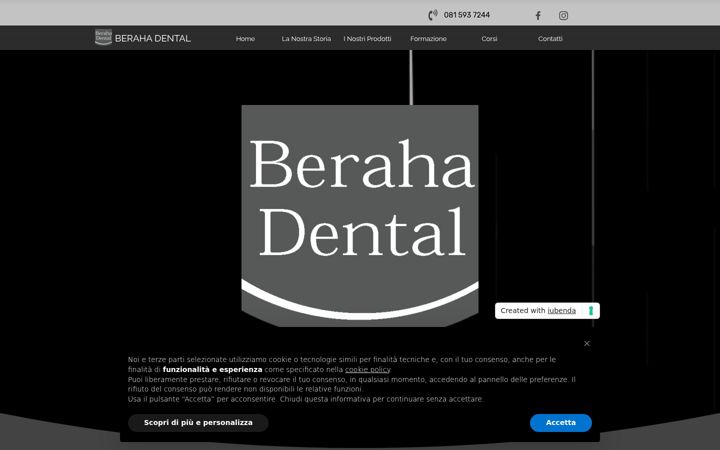Follow the iubenda link in the badge
The height and width of the screenshot is (450, 720).
click(x=562, y=311)
